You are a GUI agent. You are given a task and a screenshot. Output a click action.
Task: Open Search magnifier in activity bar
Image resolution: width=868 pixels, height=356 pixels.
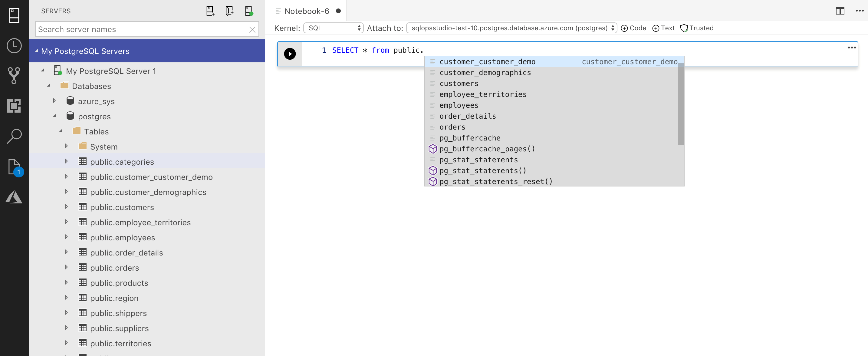[x=14, y=136]
